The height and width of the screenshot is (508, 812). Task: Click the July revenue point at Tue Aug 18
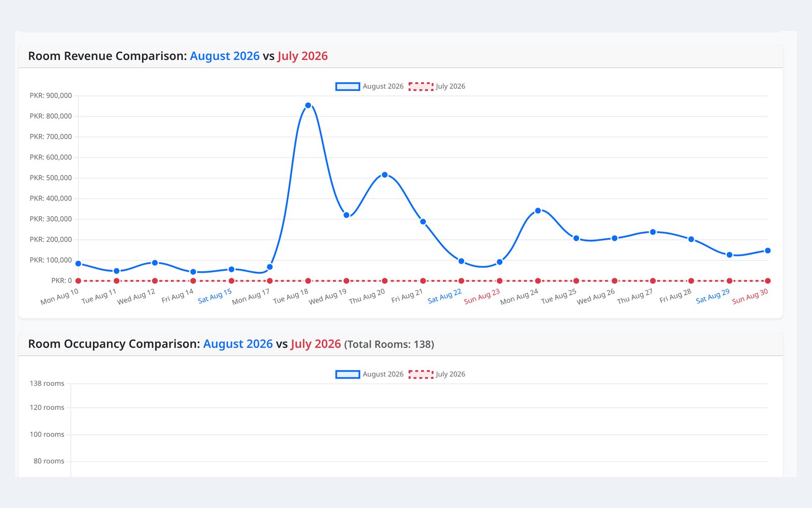[x=308, y=281]
